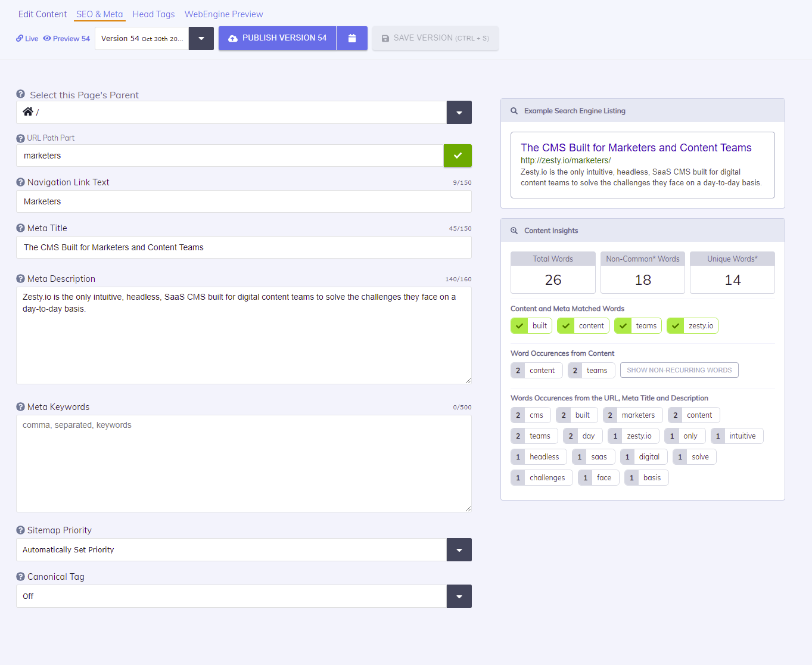Click the green check on 'built' matched word
Viewport: 812px width, 665px height.
519,326
